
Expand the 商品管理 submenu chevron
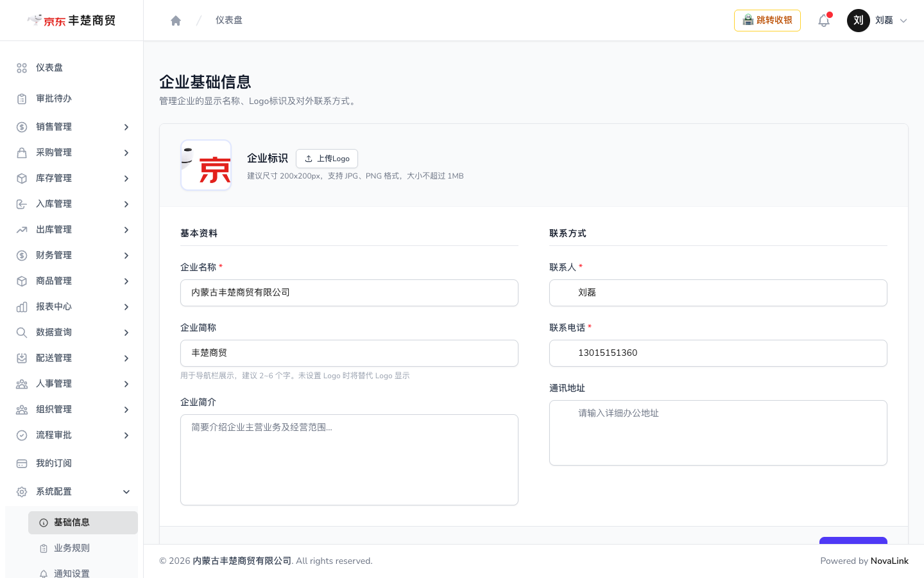(x=126, y=281)
